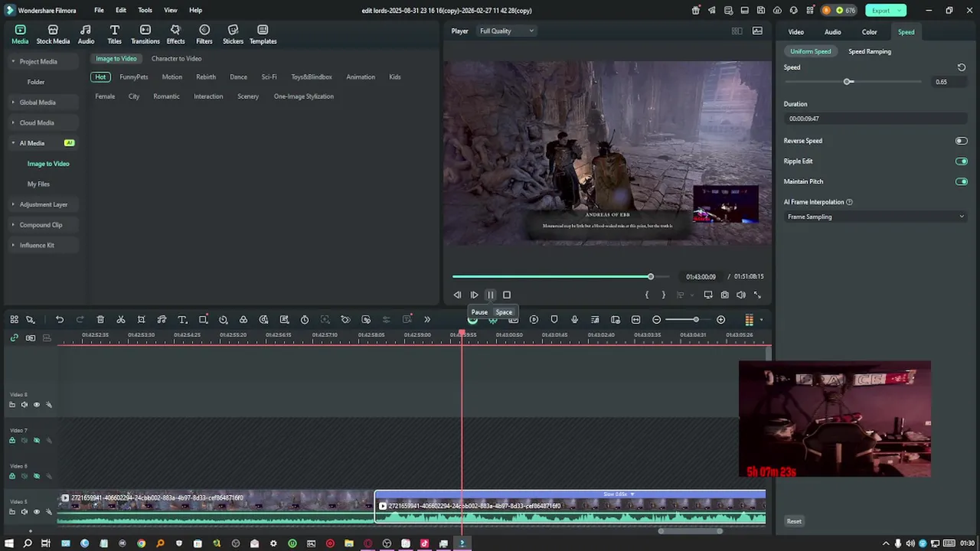
Task: Adjust the timeline zoom slider
Action: (x=695, y=319)
